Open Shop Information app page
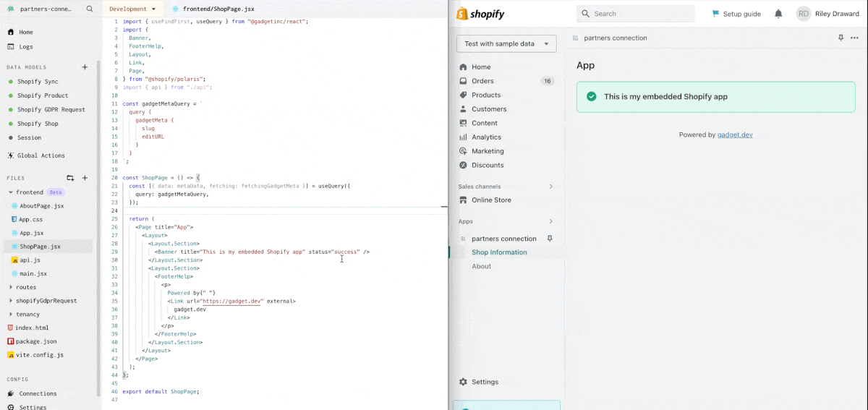The width and height of the screenshot is (868, 410). point(499,252)
